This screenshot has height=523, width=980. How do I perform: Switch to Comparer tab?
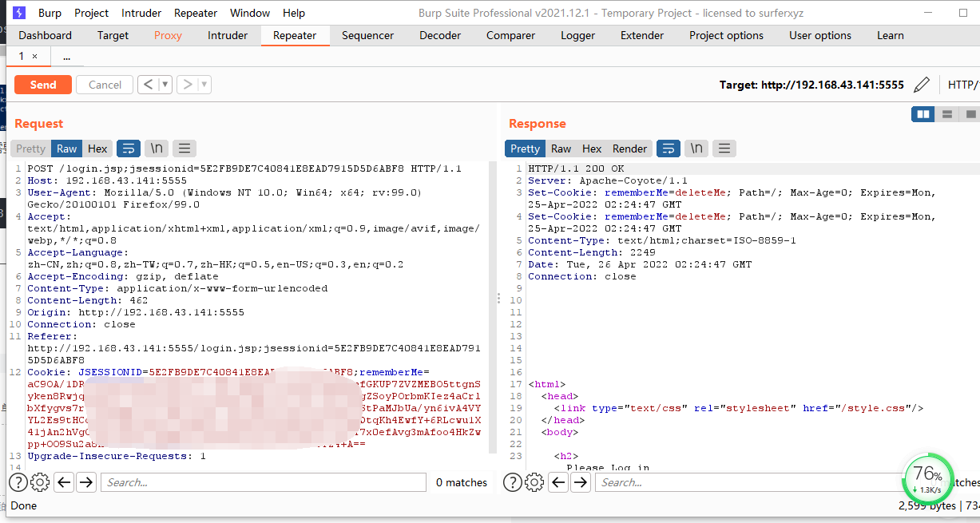tap(511, 35)
